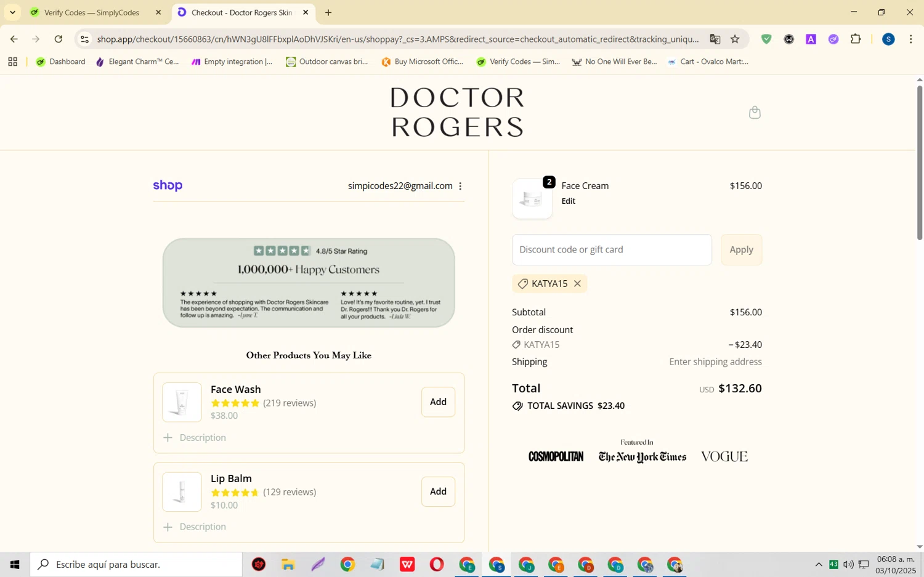Translate this page icon
This screenshot has width=924, height=577.
715,39
